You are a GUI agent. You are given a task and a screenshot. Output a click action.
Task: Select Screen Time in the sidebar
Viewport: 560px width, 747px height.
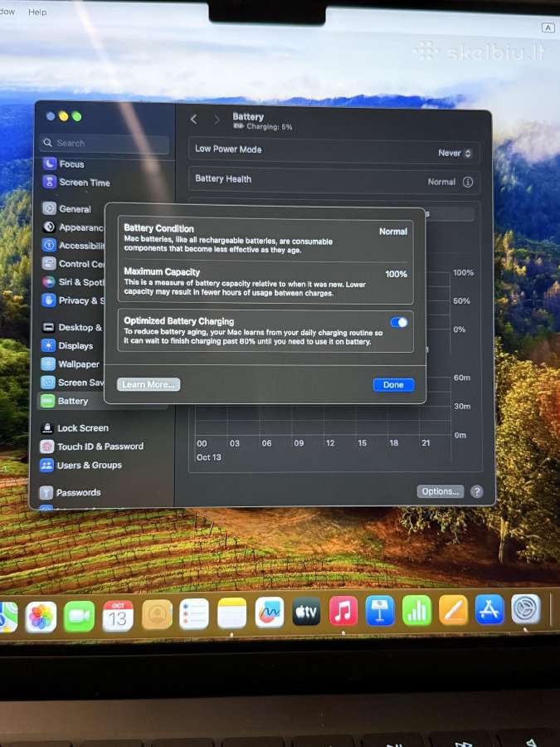click(76, 182)
